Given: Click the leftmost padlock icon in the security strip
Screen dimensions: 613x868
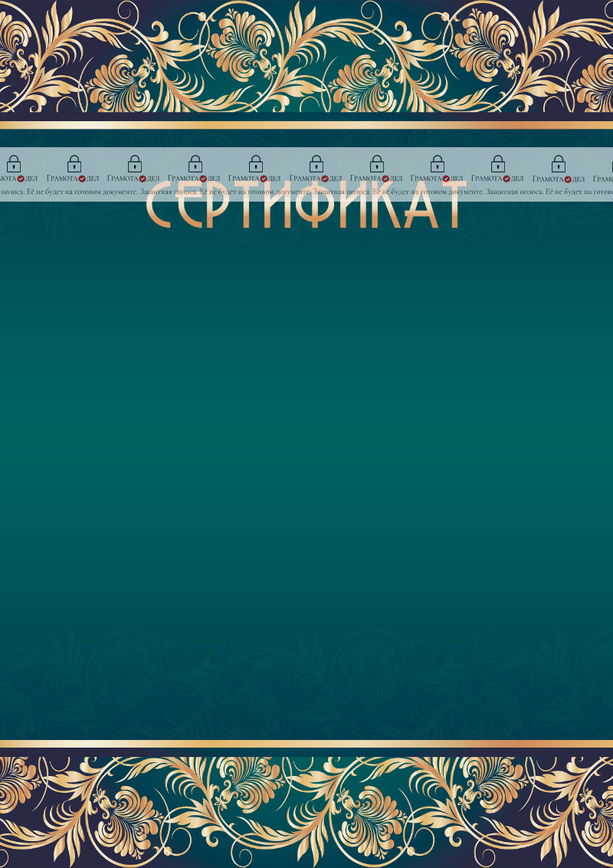Looking at the screenshot, I should click(x=14, y=163).
